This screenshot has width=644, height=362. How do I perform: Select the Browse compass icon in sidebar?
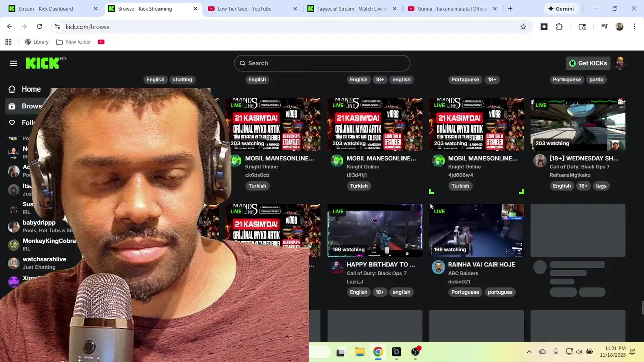coord(12,106)
